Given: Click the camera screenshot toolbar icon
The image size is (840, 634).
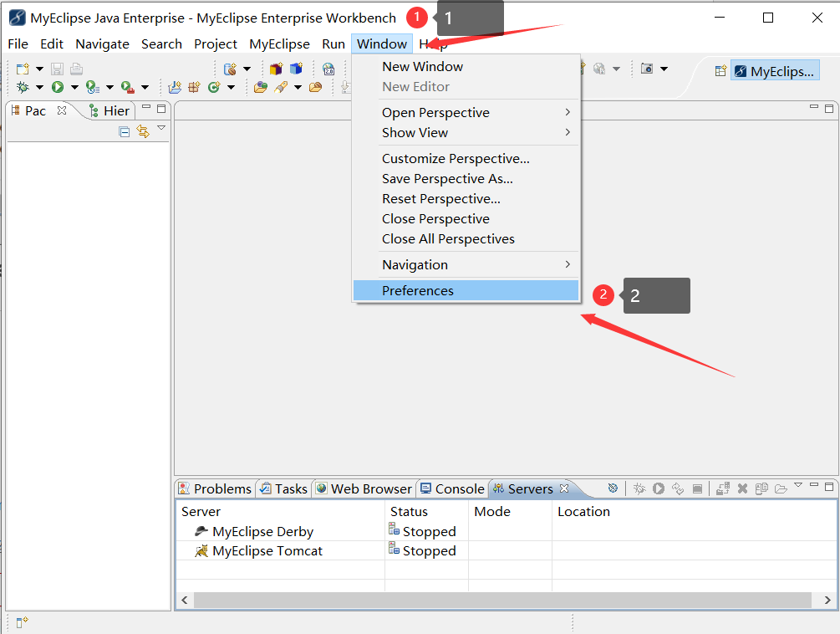Looking at the screenshot, I should click(x=647, y=69).
